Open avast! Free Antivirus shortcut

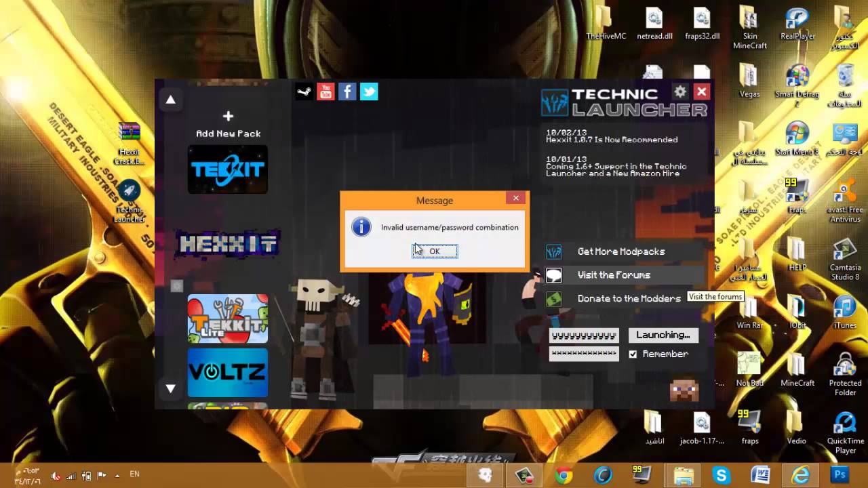(845, 201)
